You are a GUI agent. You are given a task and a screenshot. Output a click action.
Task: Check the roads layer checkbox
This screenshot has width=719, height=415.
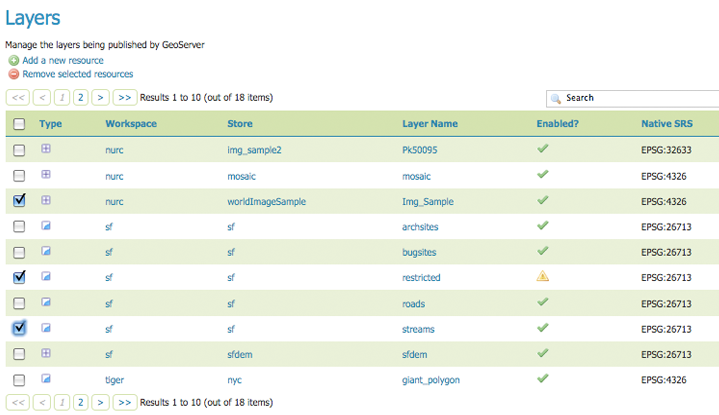19,302
